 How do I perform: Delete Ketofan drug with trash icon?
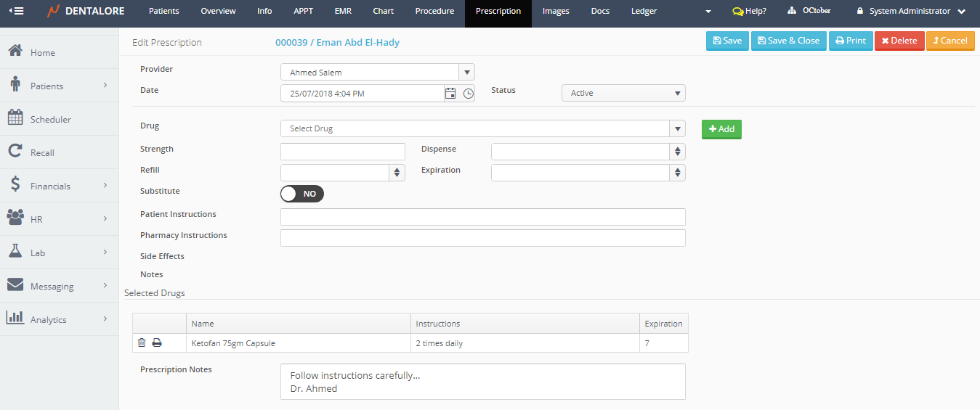point(142,343)
